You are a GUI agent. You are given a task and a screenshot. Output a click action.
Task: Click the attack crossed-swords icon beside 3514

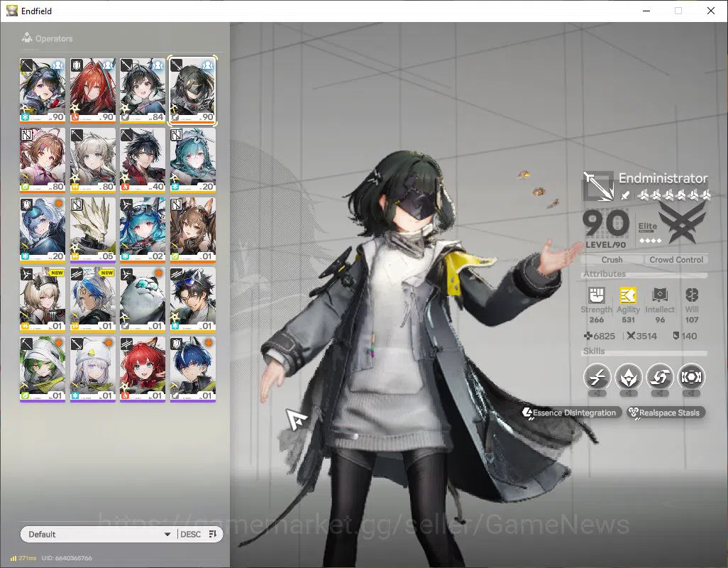(x=631, y=336)
